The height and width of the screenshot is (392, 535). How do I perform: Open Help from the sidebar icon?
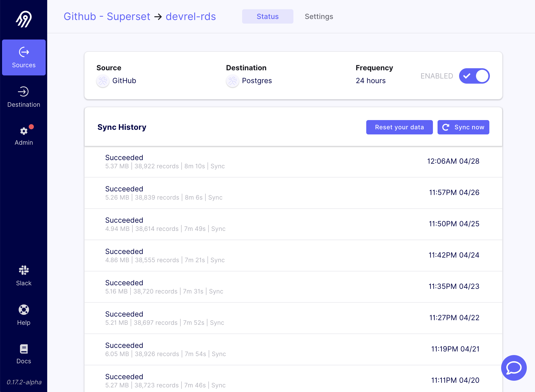tap(24, 310)
